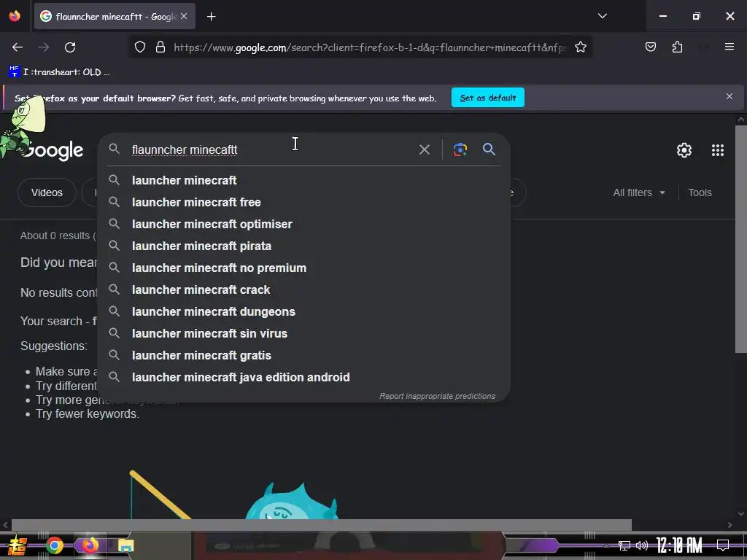
Task: Click the vertical page scrollbar
Action: 741,238
